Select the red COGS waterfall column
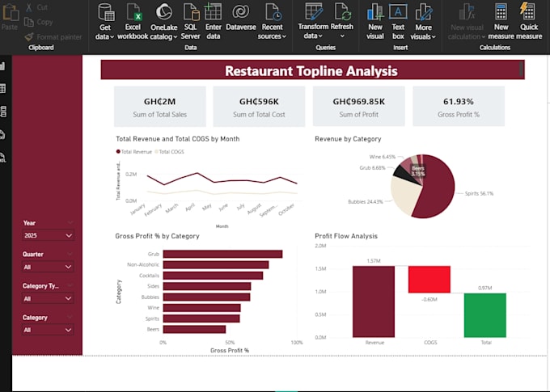The width and height of the screenshot is (550, 392). pos(429,280)
